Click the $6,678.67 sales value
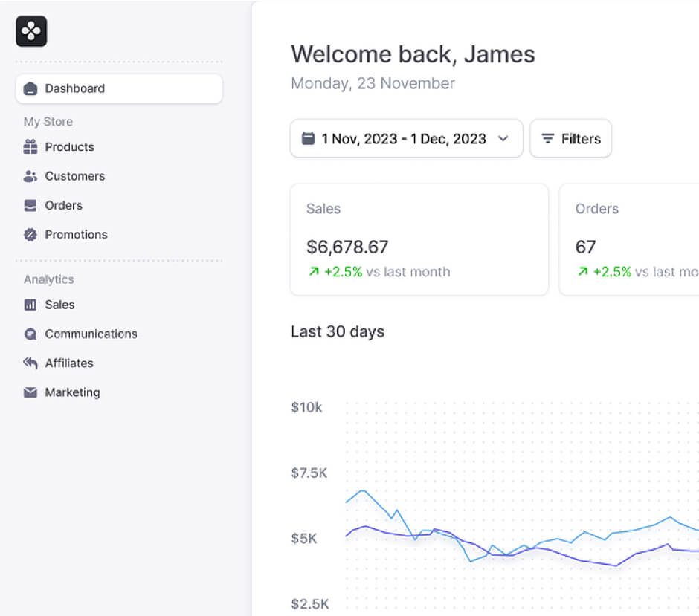Screen dimensions: 699x616 coord(348,247)
